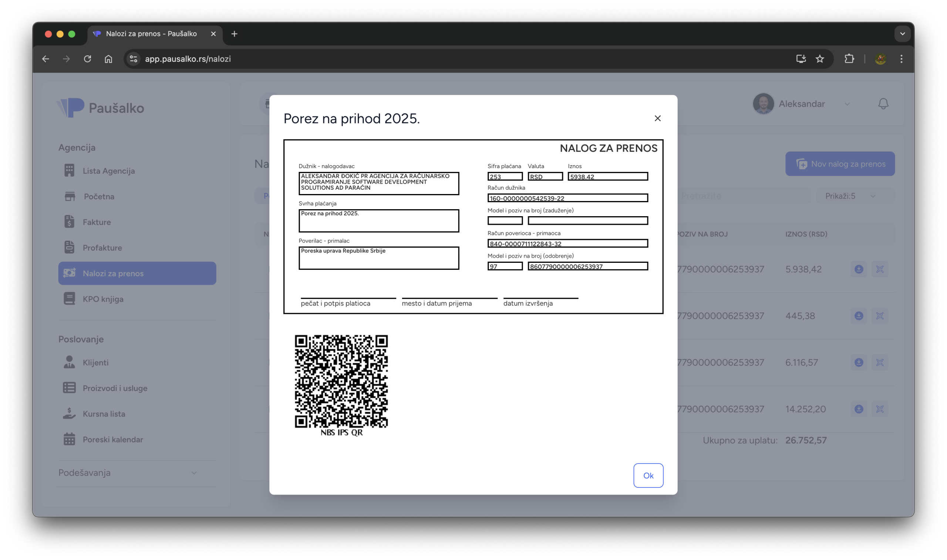The width and height of the screenshot is (947, 560).
Task: Open the Prikaži:5 rows dropdown
Action: (850, 196)
